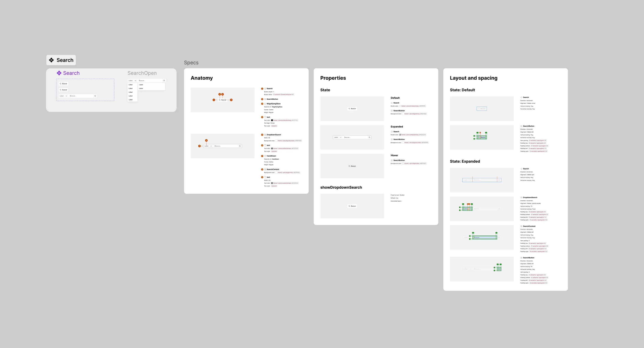Image resolution: width=644 pixels, height=348 pixels.
Task: Click the Properties heading
Action: (x=333, y=78)
